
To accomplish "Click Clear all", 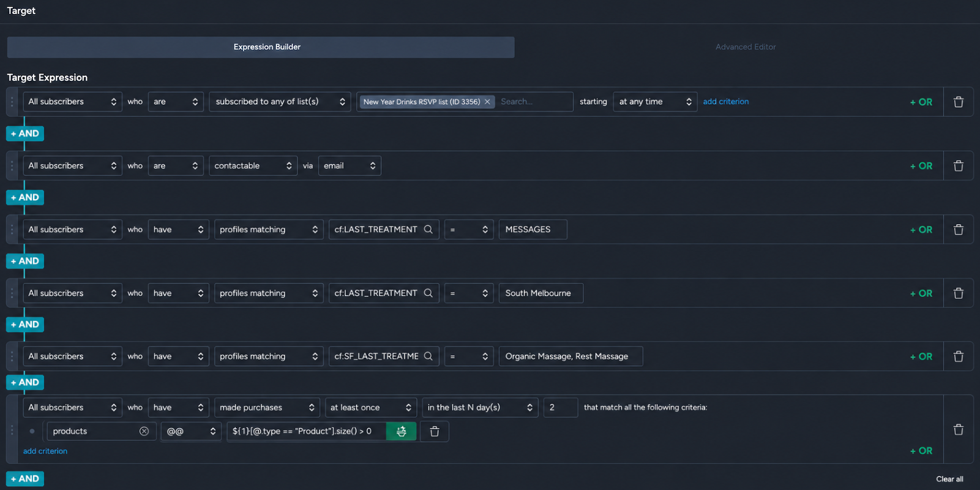I will (x=949, y=479).
